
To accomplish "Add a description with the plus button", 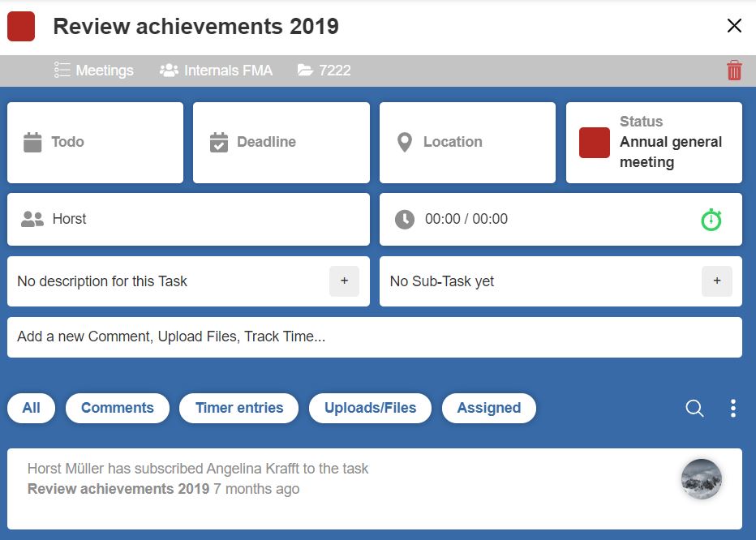I will [344, 281].
